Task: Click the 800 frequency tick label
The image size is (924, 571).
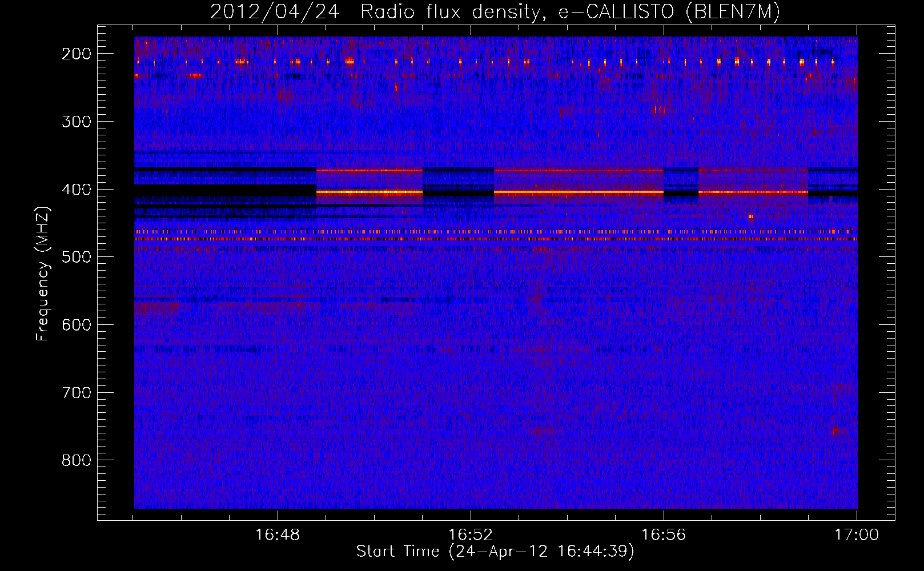Action: [x=77, y=460]
